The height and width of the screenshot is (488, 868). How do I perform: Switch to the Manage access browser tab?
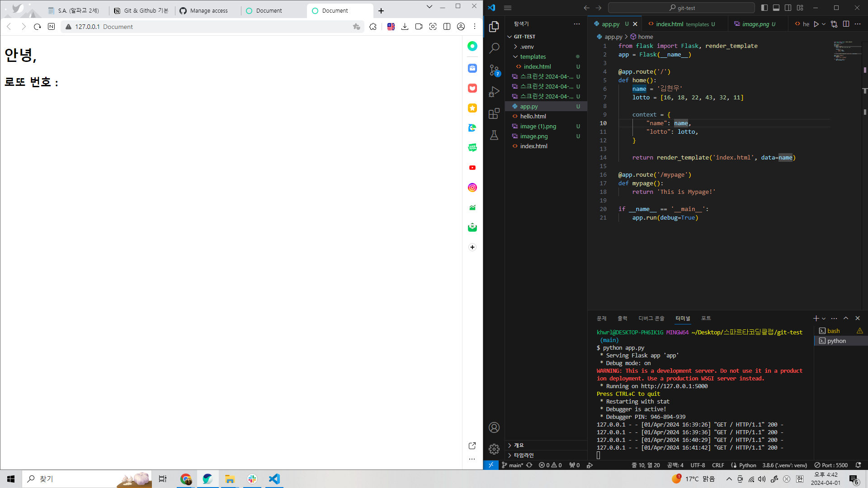point(208,10)
